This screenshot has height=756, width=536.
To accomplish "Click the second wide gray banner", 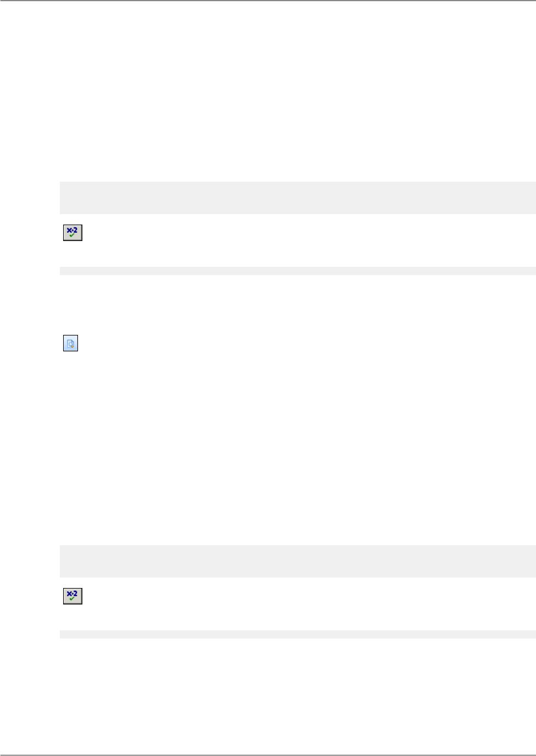I will click(297, 561).
